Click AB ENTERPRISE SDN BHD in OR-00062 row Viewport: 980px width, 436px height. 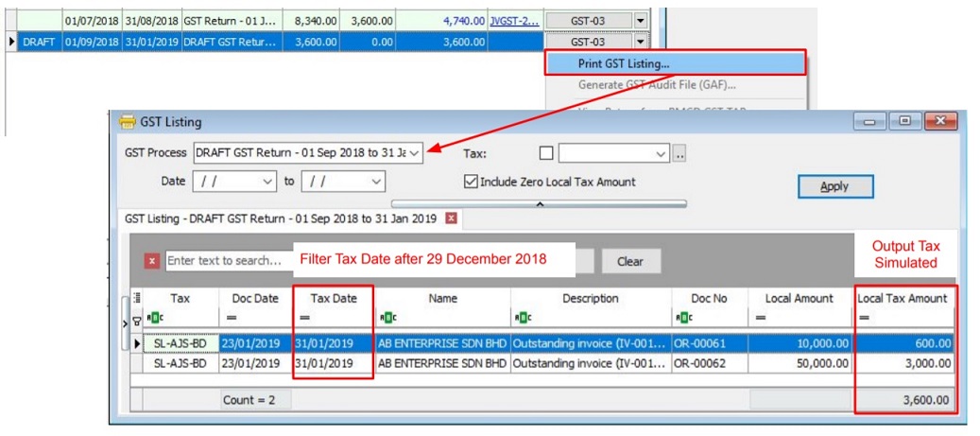click(x=442, y=363)
